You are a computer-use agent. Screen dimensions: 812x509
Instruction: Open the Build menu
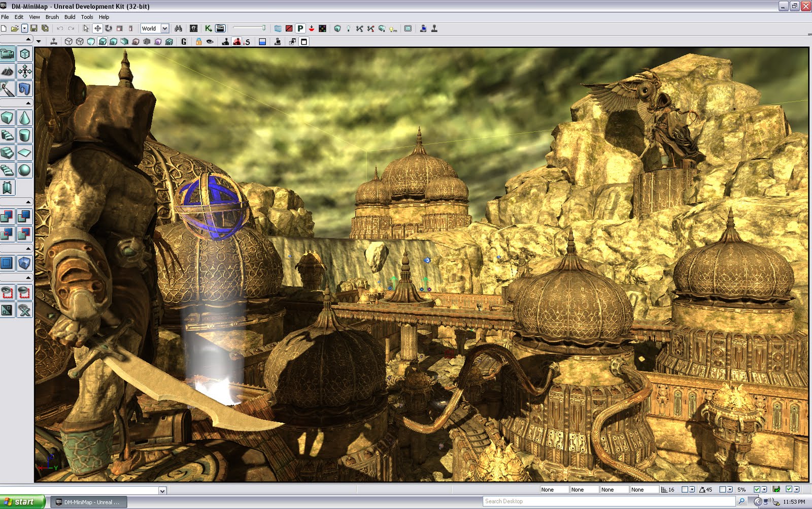point(70,17)
